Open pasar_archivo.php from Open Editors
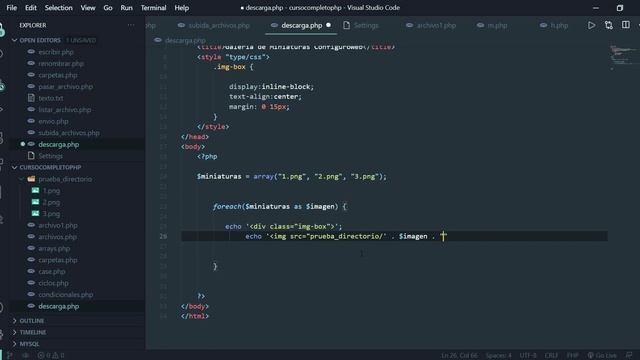Viewport: 640px width, 360px height. pyautogui.click(x=65, y=87)
